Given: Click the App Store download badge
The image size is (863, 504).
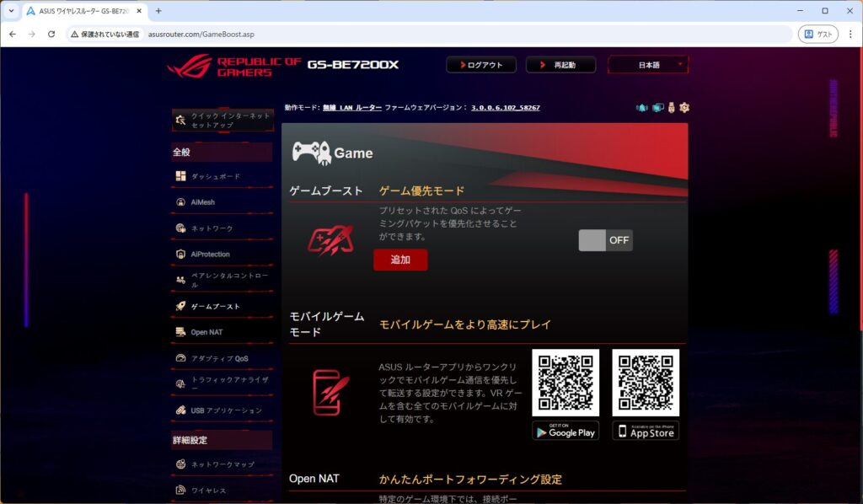Looking at the screenshot, I should click(x=646, y=431).
